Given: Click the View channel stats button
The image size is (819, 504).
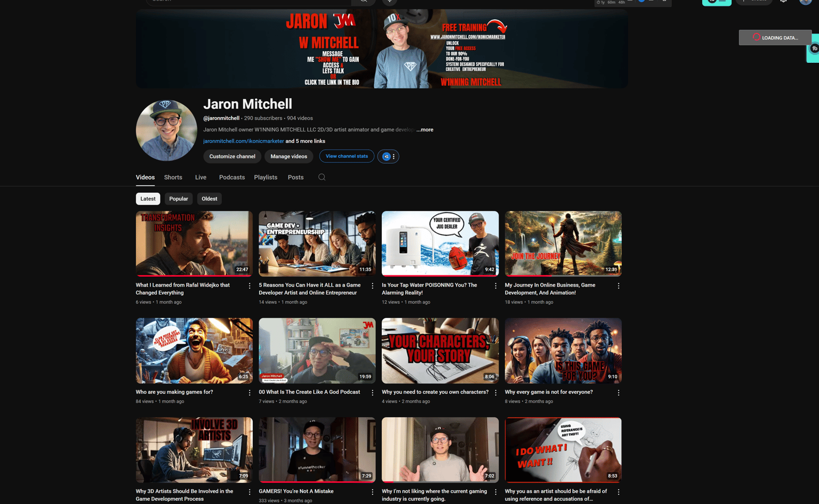Looking at the screenshot, I should (347, 156).
